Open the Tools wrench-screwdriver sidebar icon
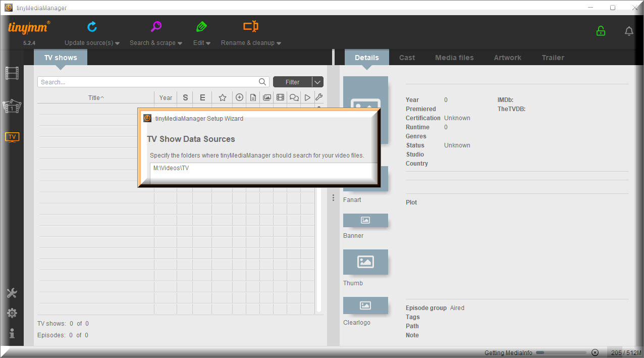 point(12,294)
